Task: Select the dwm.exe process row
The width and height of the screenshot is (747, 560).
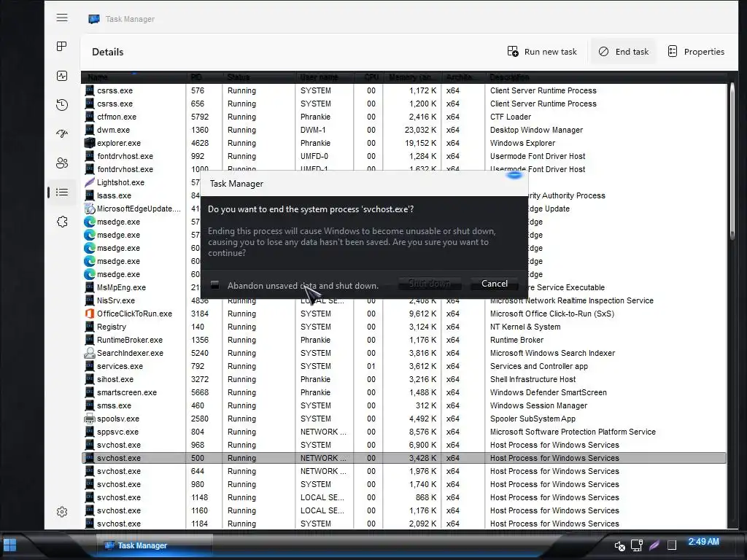Action: pyautogui.click(x=404, y=130)
